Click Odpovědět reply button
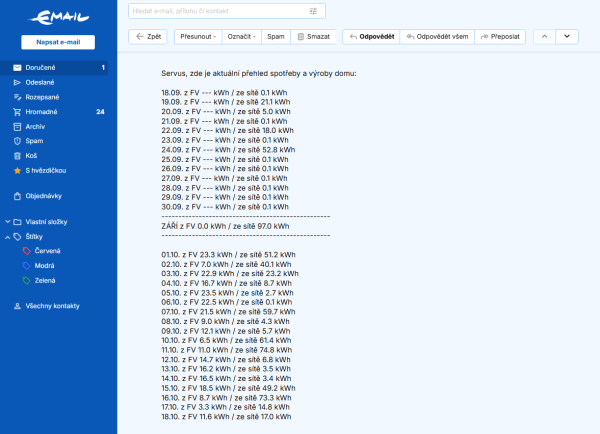The image size is (600, 434). tap(372, 37)
